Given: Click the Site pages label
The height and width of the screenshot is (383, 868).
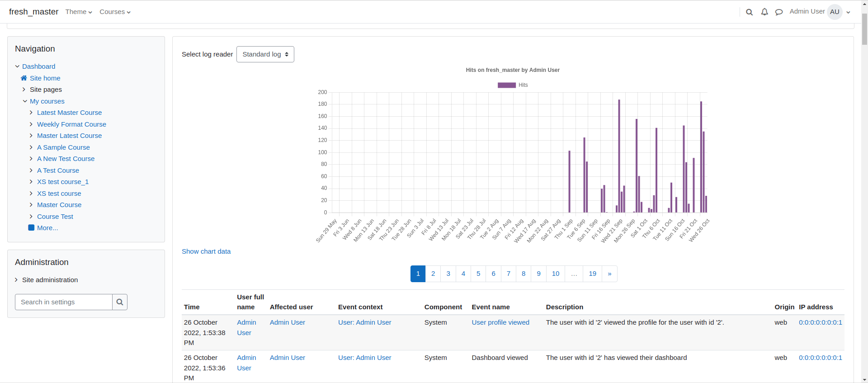Looking at the screenshot, I should click(46, 90).
